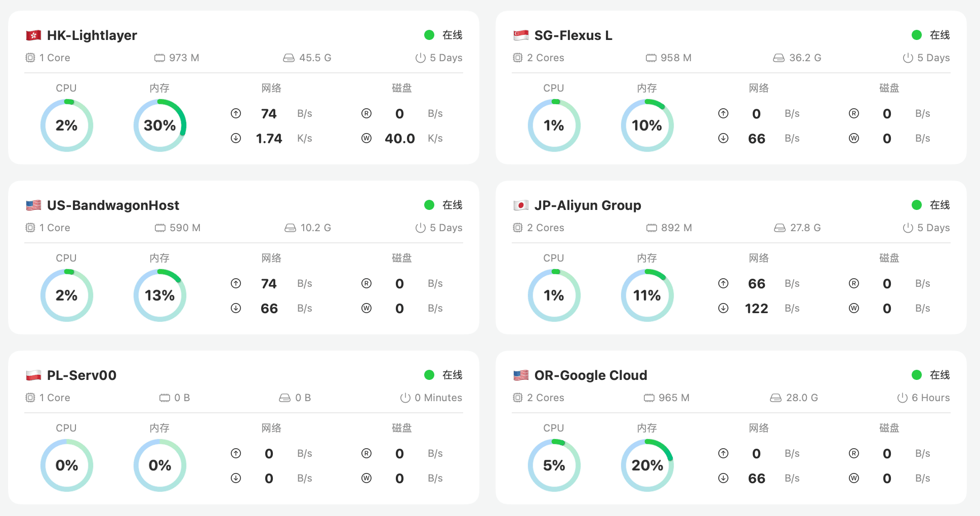
Task: Click the Poland flag icon for PL-Serv00
Action: [x=33, y=375]
